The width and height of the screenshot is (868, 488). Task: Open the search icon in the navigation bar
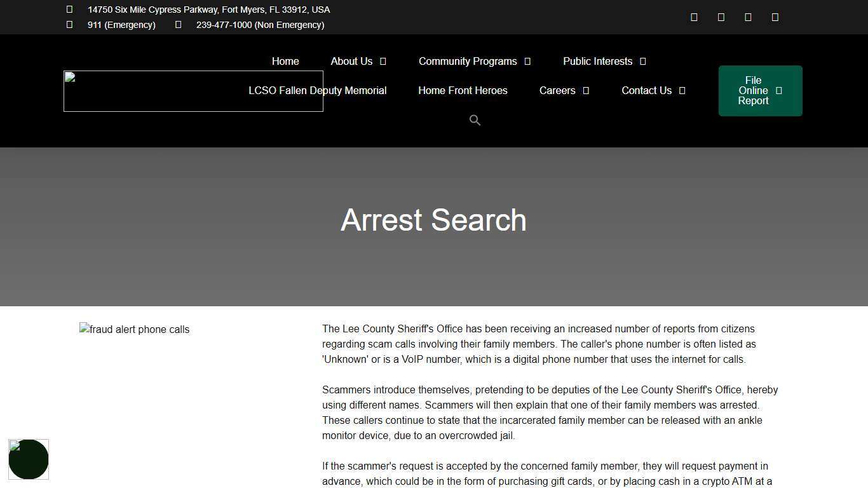[x=475, y=120]
